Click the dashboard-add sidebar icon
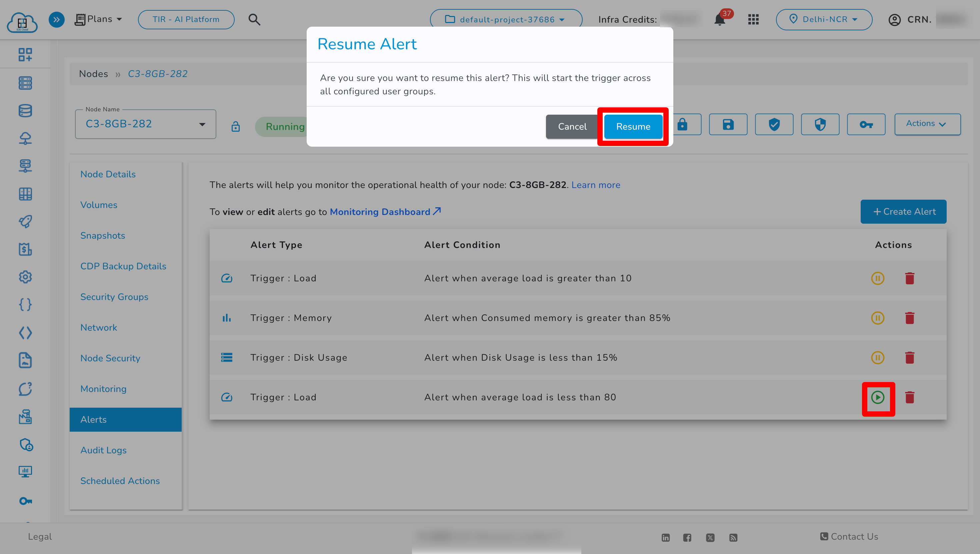Image resolution: width=980 pixels, height=554 pixels. [25, 54]
